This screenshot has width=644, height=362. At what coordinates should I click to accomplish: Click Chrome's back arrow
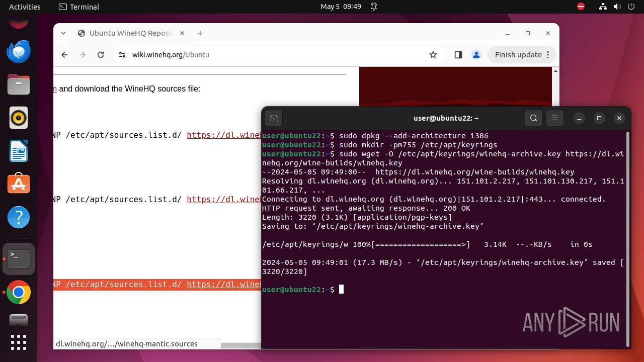coord(64,55)
